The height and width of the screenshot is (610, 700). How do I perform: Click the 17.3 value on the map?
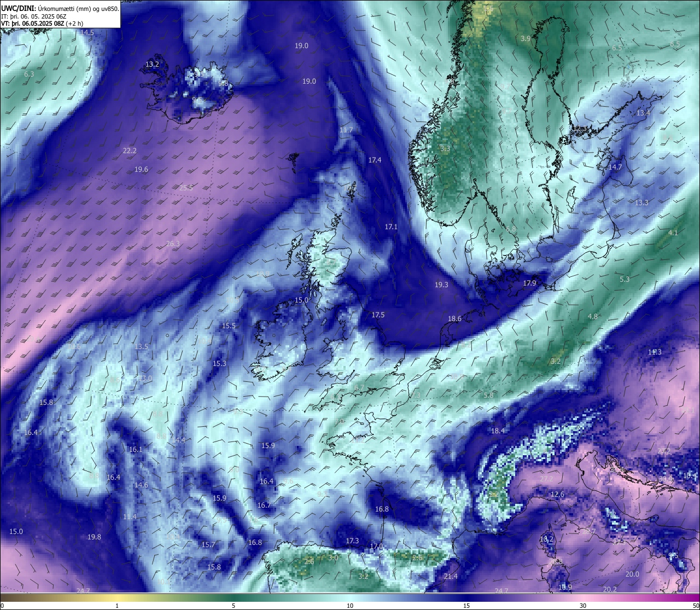click(352, 541)
